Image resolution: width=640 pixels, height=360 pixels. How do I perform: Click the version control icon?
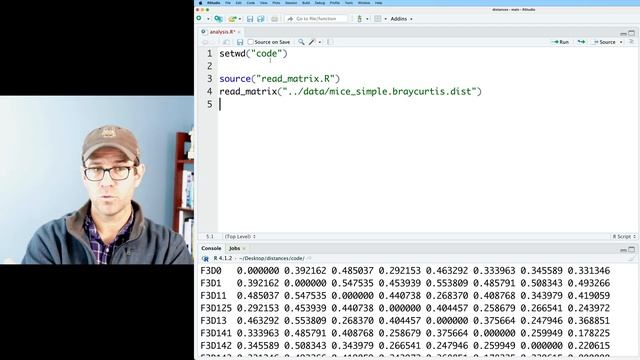(360, 19)
